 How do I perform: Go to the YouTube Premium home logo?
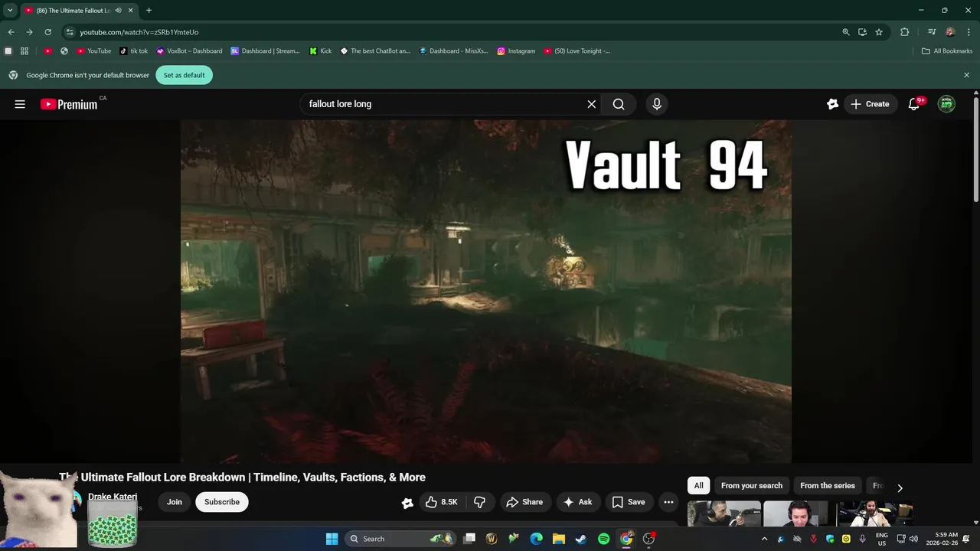[69, 104]
